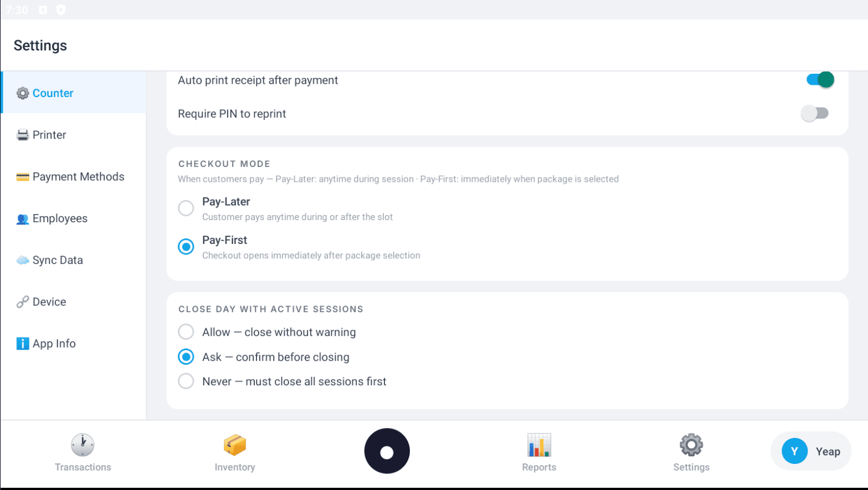Tap the black center record button
This screenshot has width=868, height=490.
click(387, 451)
